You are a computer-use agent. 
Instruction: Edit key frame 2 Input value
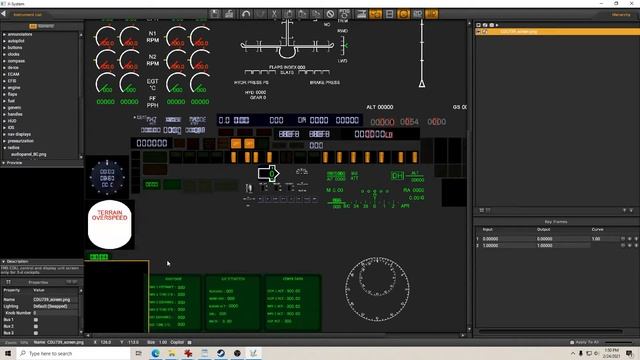tap(508, 245)
